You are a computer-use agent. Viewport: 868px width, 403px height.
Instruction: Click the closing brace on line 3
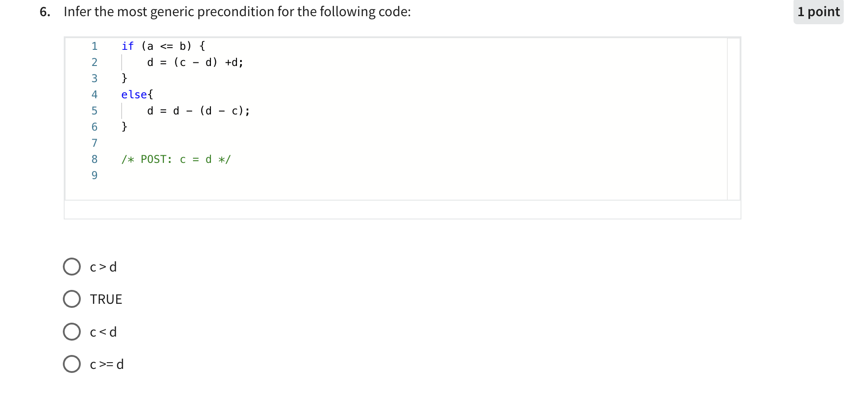coord(123,78)
